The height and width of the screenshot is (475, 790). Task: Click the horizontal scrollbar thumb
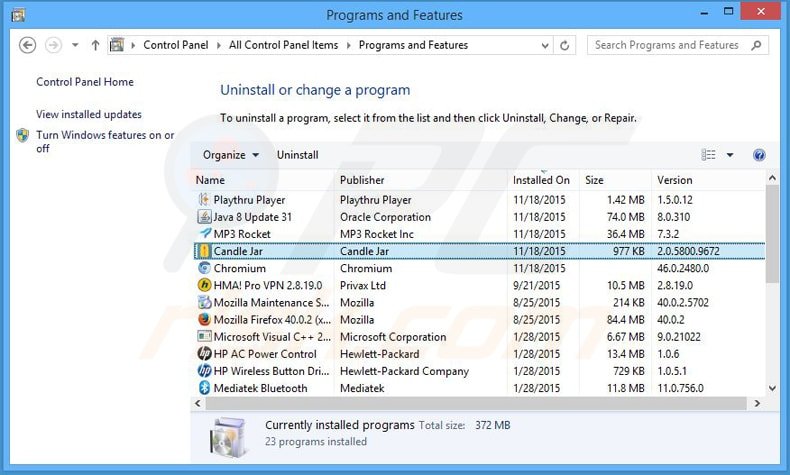click(x=476, y=403)
